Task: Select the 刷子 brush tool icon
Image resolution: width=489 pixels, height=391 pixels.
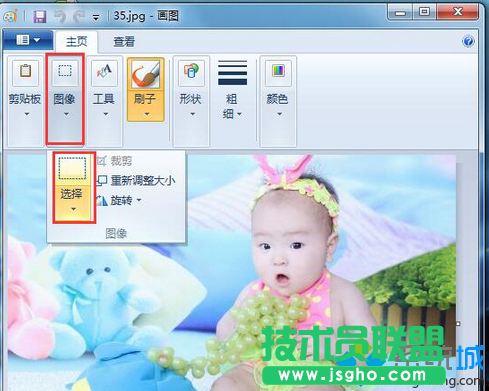Action: (145, 74)
